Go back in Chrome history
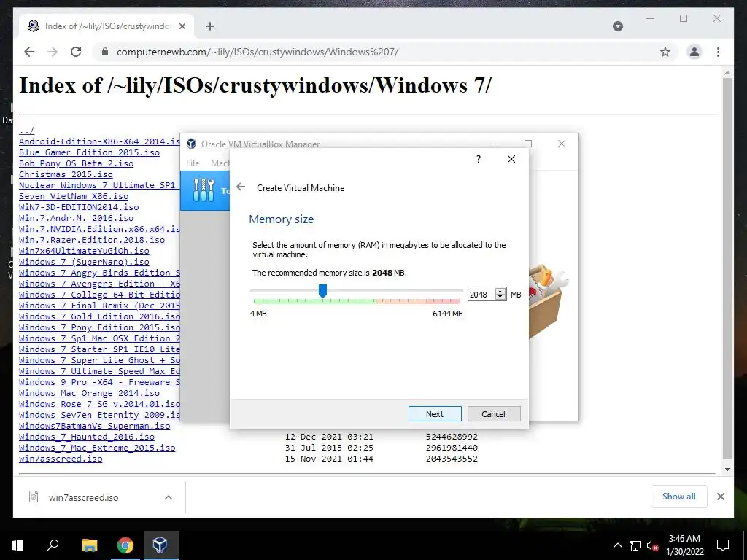 click(29, 52)
